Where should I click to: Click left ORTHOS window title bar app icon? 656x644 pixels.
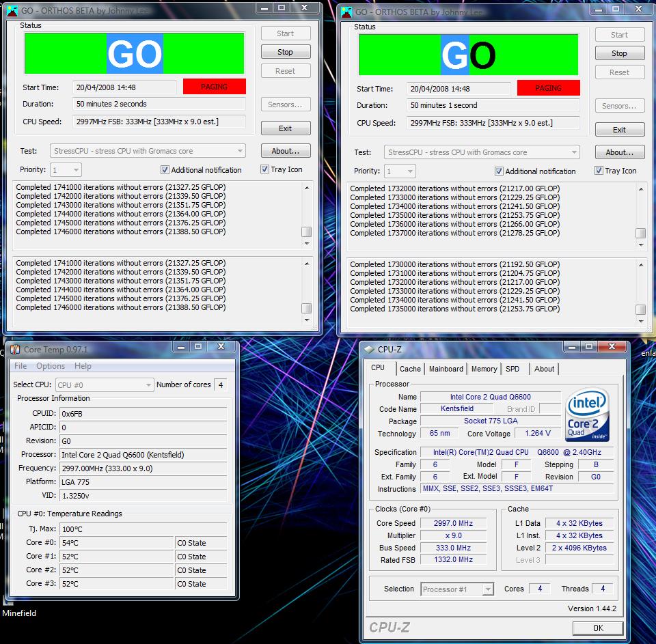[12, 11]
